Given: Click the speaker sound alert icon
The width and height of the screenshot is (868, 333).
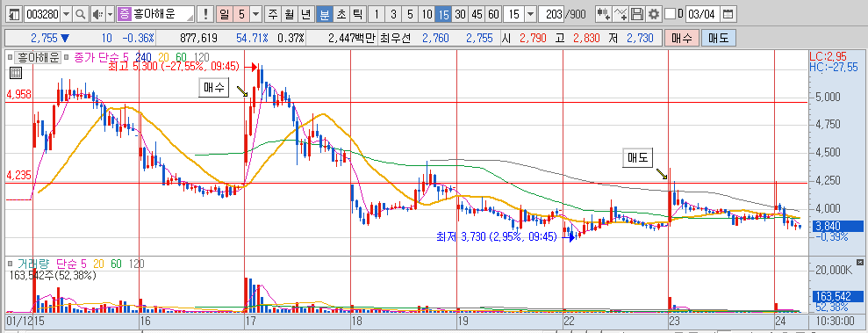Looking at the screenshot, I should pyautogui.click(x=97, y=14).
